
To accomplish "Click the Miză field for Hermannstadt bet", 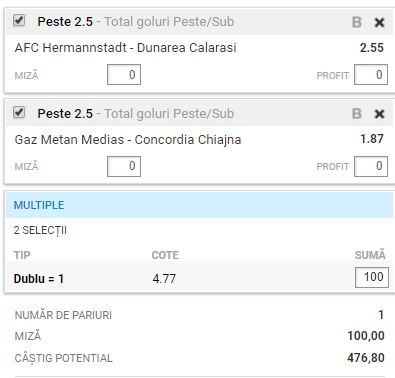I will [124, 75].
